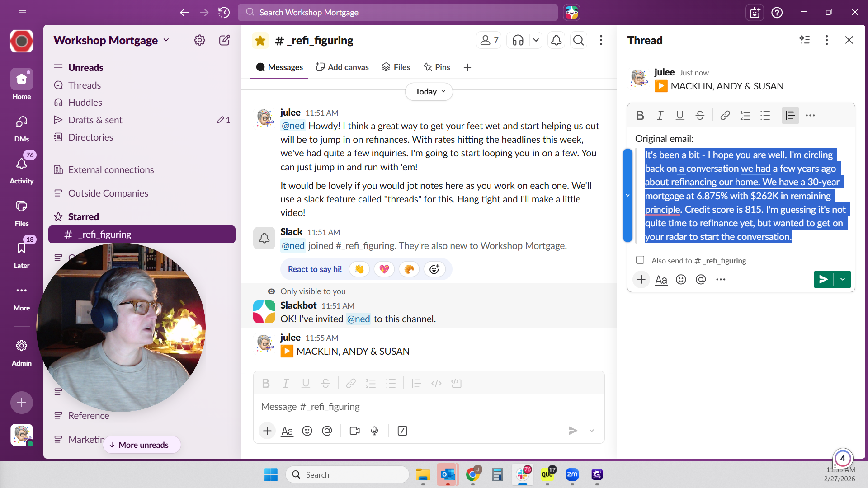Open the huddle headphones icon in channel header
868x488 pixels.
click(x=518, y=41)
